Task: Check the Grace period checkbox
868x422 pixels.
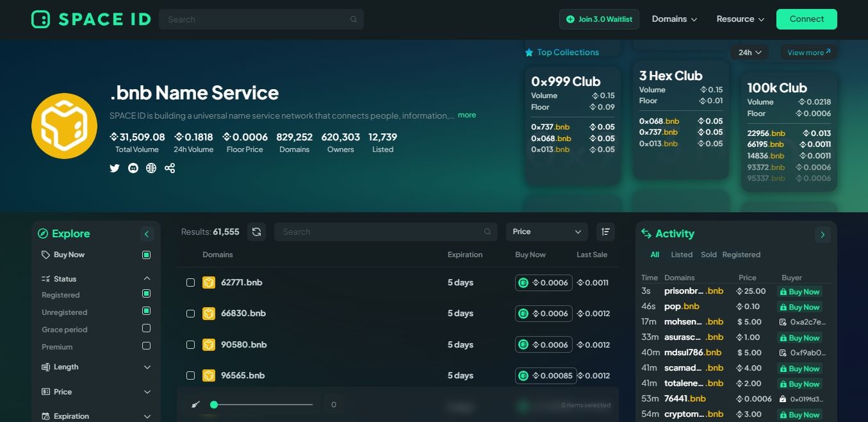Action: (x=146, y=328)
